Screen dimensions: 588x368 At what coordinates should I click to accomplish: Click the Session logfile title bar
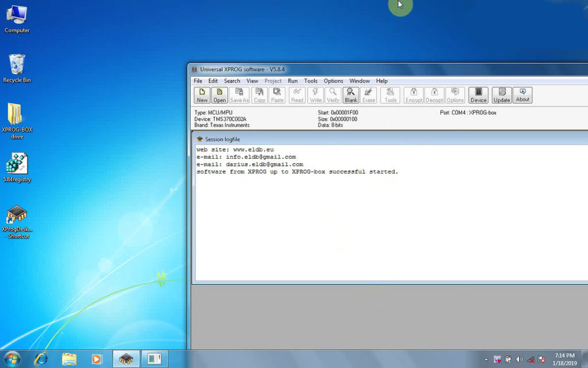(390, 139)
